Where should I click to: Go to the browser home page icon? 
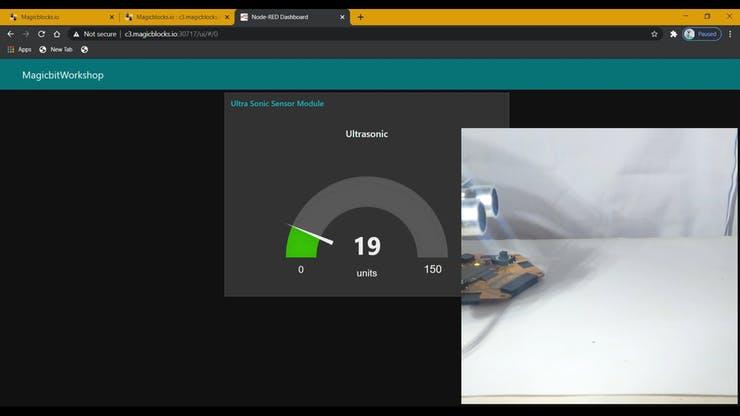[57, 33]
